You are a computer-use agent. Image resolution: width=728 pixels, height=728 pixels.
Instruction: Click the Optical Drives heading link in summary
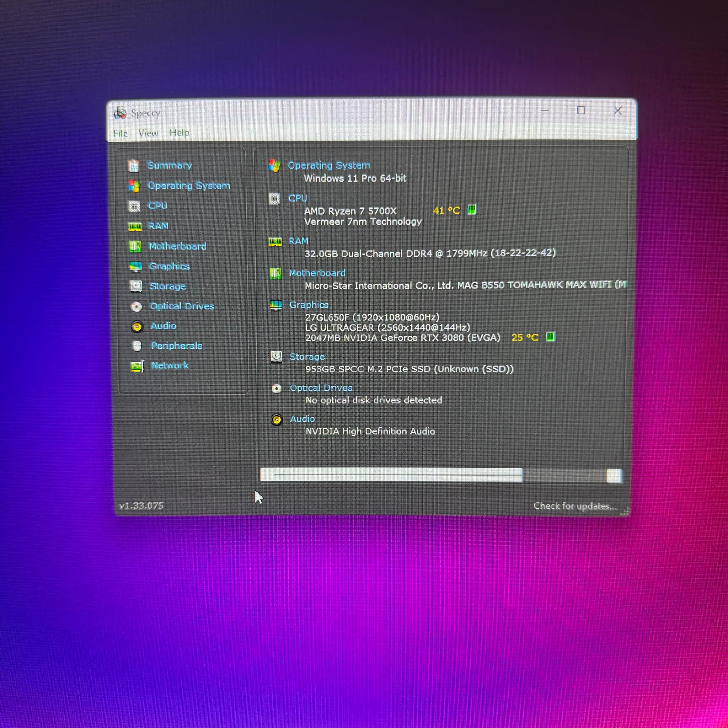321,388
